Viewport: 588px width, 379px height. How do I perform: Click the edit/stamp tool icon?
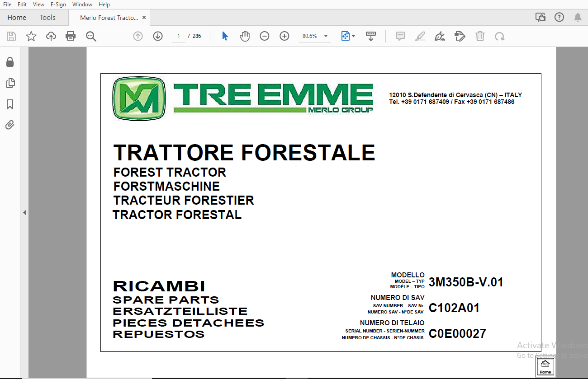pos(460,36)
